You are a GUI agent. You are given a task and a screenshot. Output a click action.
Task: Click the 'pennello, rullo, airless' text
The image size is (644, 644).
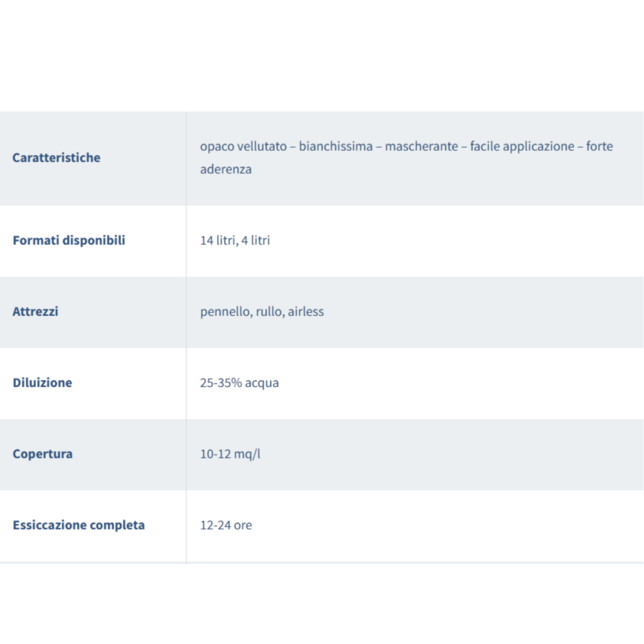coord(262,312)
